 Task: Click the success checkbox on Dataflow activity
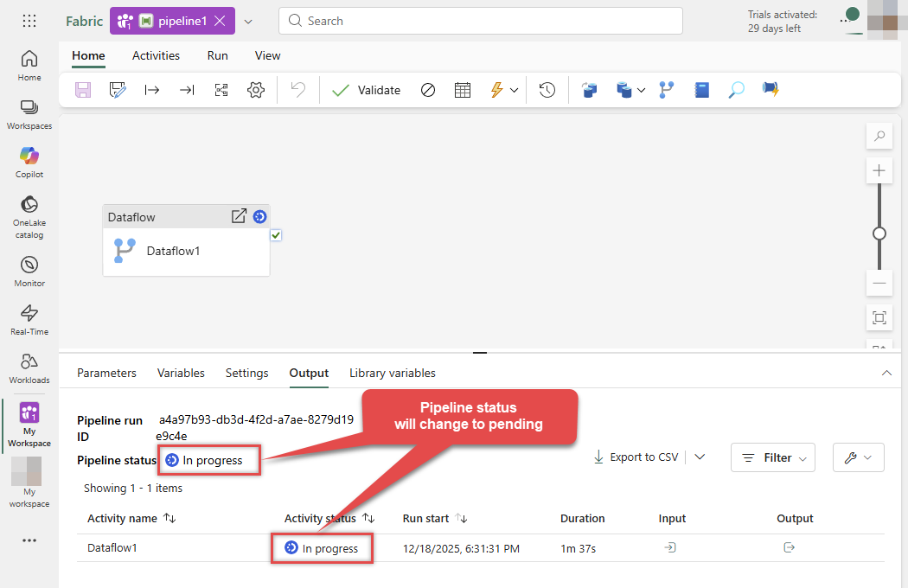click(x=276, y=235)
